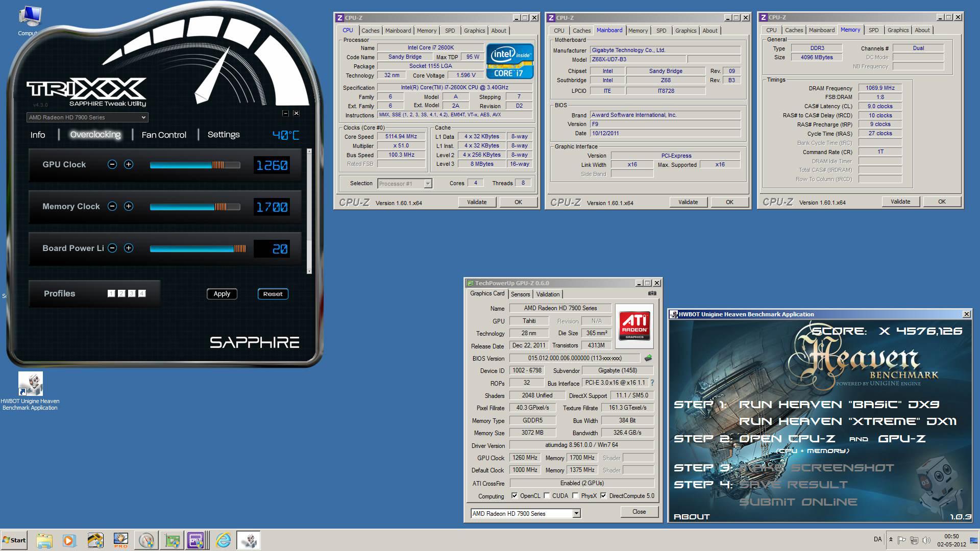Switch to the TRIXX Info tab
980x551 pixels.
[x=38, y=135]
